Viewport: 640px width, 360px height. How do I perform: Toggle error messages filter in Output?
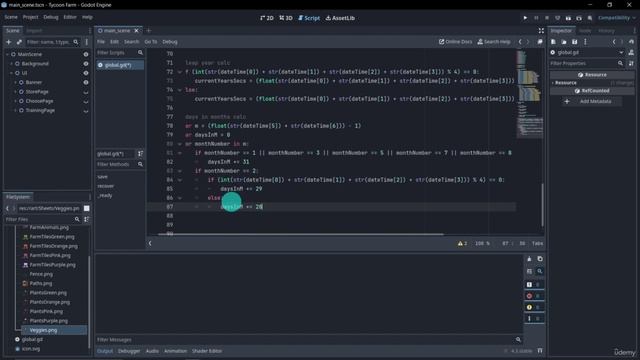point(534,296)
